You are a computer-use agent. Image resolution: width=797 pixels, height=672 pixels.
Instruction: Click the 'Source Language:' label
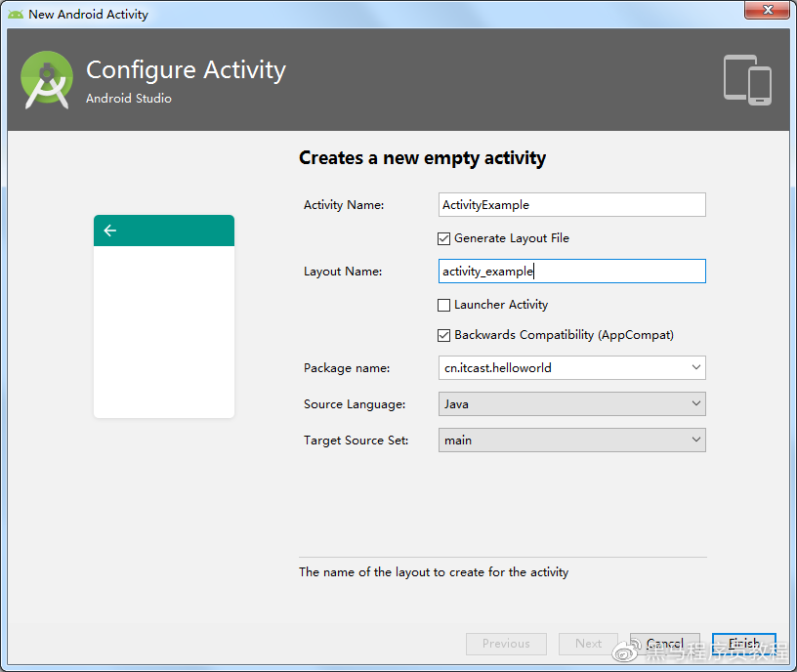[x=355, y=404]
